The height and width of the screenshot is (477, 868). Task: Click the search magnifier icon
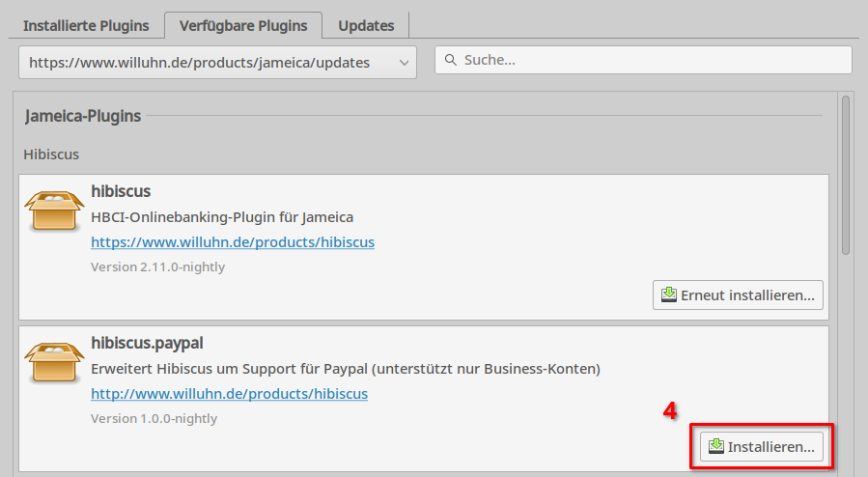tap(451, 60)
